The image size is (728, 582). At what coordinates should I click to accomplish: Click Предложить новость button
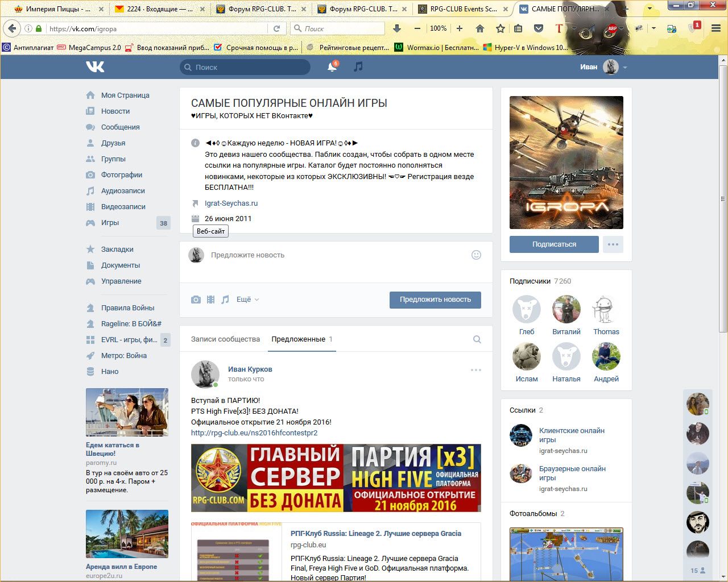[x=435, y=300]
